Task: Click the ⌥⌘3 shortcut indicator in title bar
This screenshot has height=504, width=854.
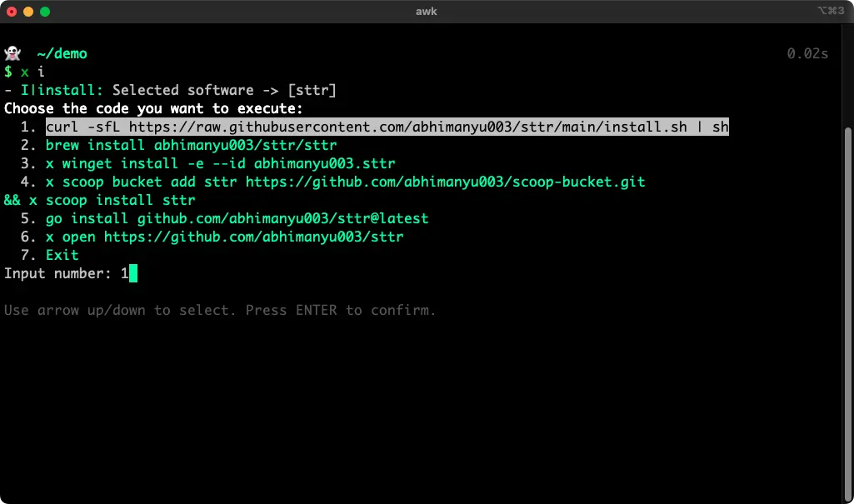Action: 832,11
